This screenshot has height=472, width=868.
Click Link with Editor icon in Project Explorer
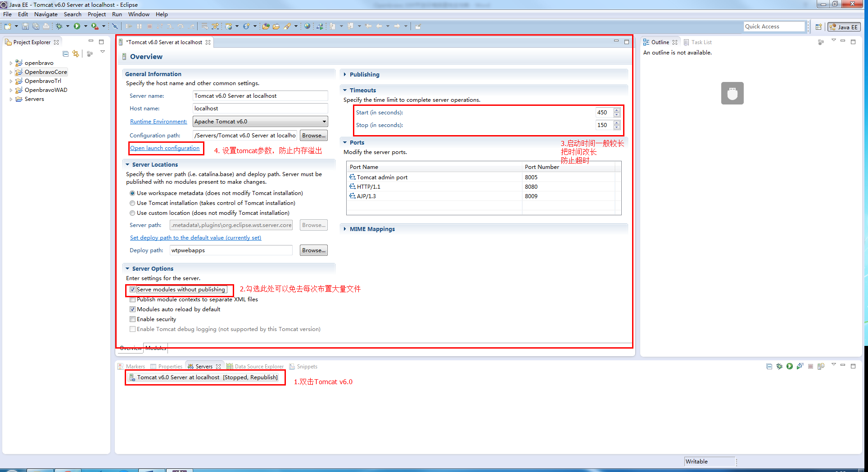pos(76,54)
